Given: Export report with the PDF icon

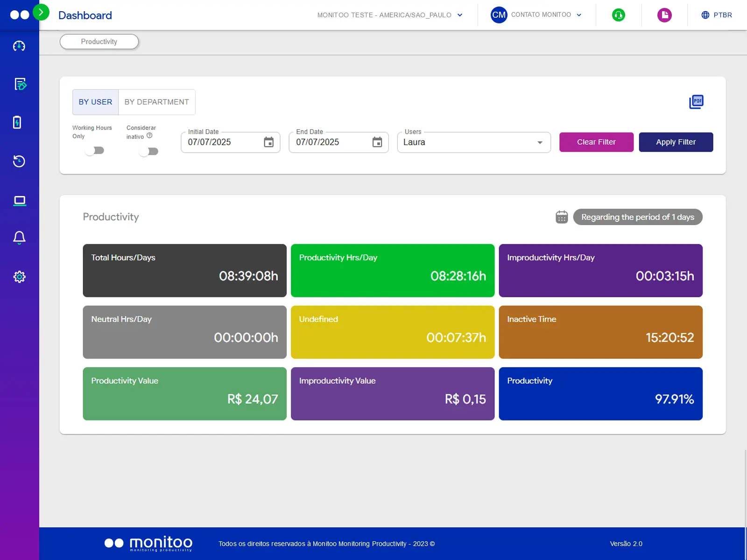Looking at the screenshot, I should pos(696,102).
